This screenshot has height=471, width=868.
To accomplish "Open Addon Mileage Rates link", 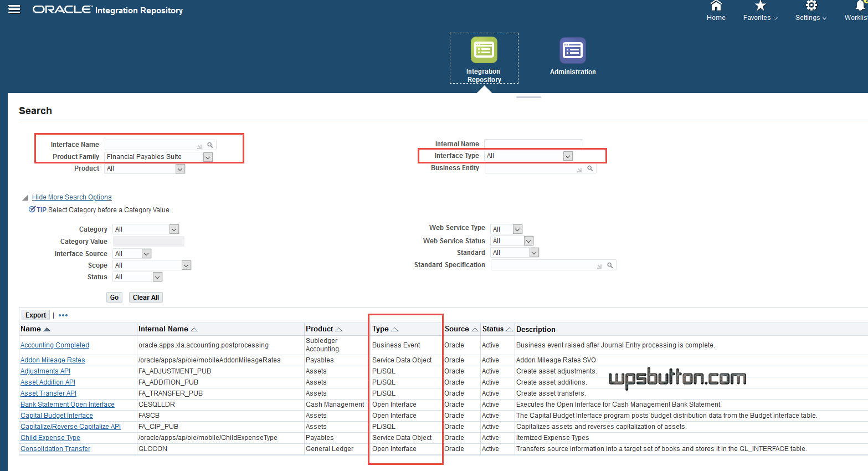I will tap(53, 360).
